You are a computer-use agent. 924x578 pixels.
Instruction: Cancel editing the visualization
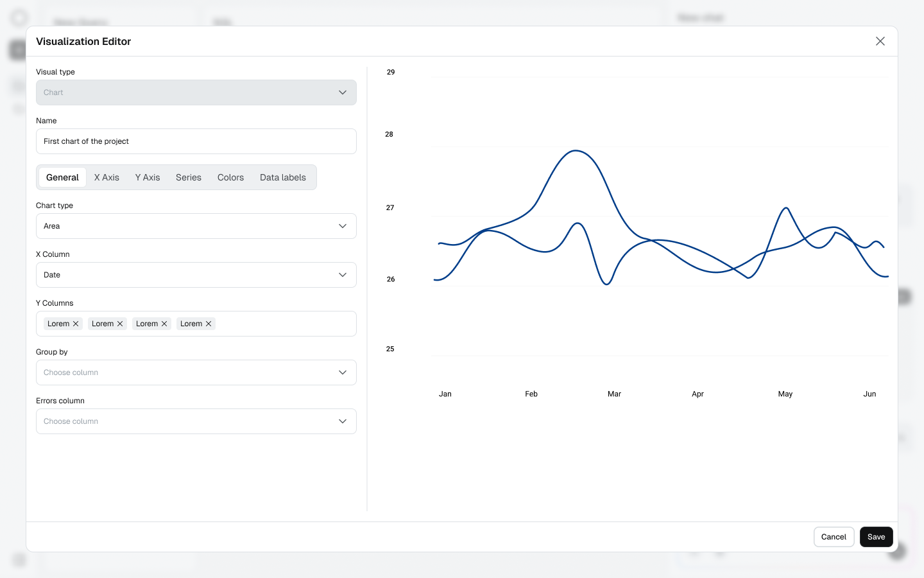[x=834, y=537]
